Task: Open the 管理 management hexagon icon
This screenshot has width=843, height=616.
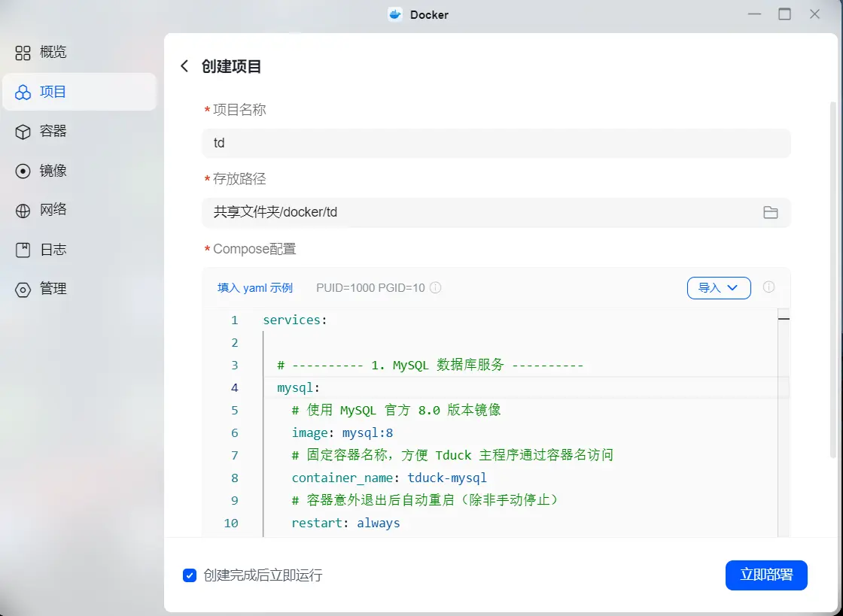Action: point(23,290)
